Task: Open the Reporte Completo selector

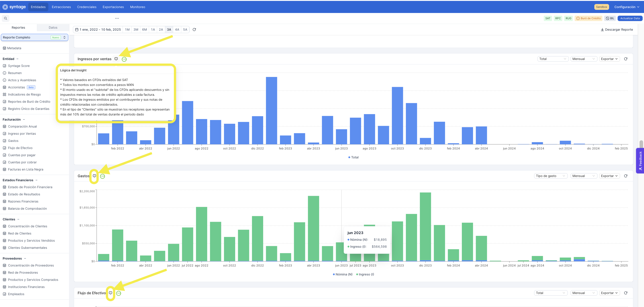Action: (x=34, y=37)
